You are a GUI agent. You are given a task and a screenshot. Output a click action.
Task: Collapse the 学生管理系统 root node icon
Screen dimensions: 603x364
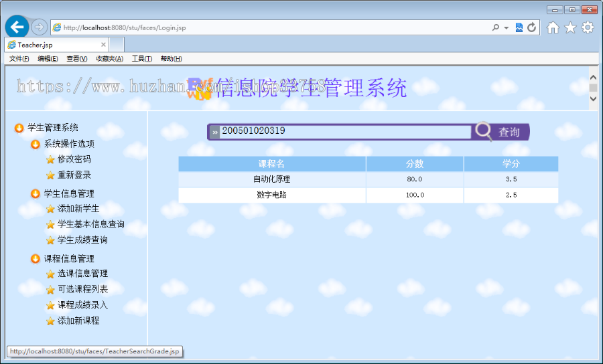click(x=19, y=128)
